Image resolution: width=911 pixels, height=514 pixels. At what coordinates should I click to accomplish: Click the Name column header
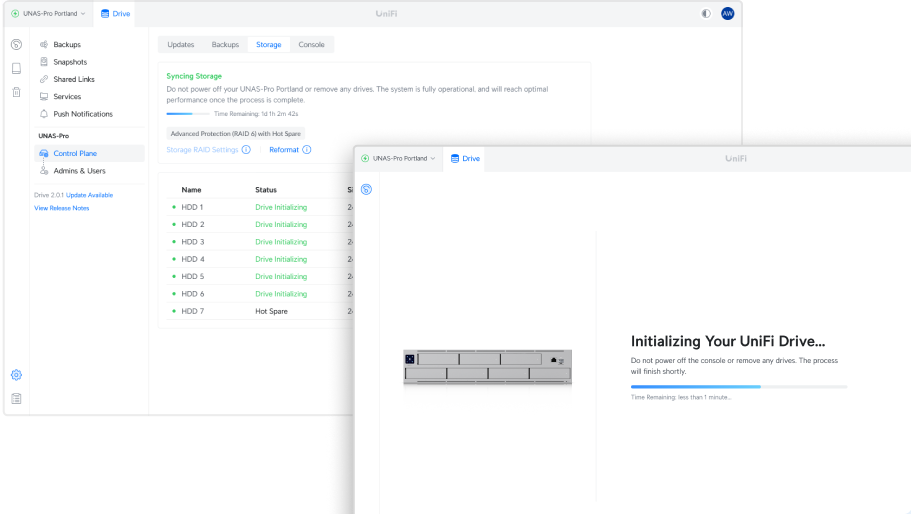click(191, 190)
